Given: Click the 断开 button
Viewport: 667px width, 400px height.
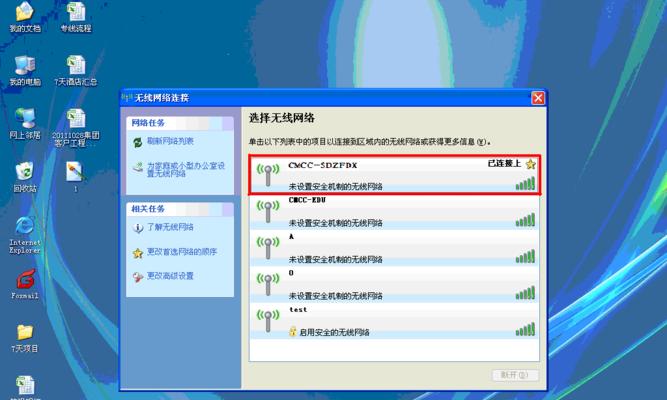Looking at the screenshot, I should tap(515, 375).
